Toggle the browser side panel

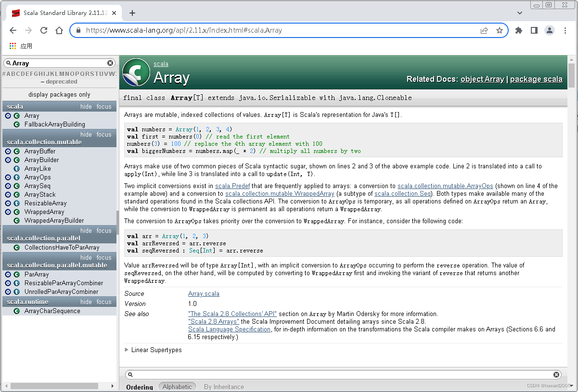pos(534,30)
